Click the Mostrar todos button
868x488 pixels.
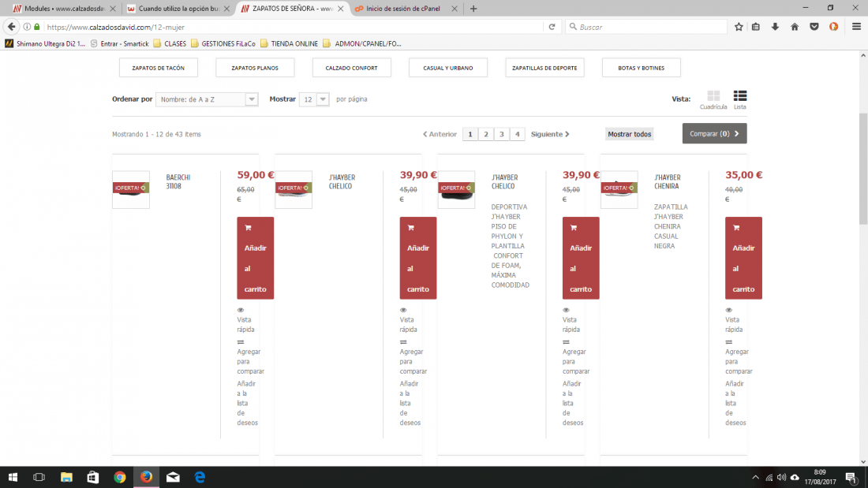(630, 134)
